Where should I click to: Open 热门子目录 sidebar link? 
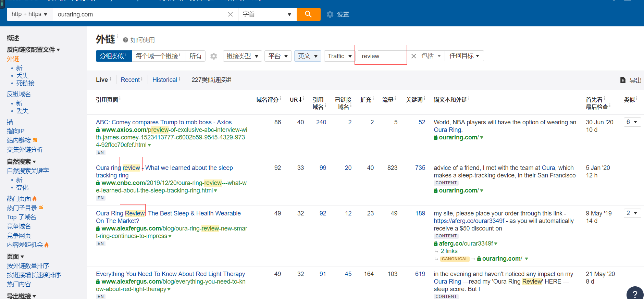22,208
